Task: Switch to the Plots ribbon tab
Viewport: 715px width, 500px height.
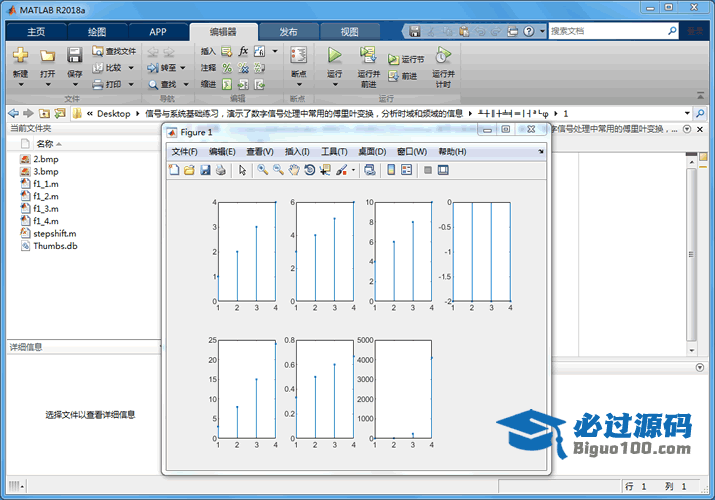Action: (x=97, y=32)
